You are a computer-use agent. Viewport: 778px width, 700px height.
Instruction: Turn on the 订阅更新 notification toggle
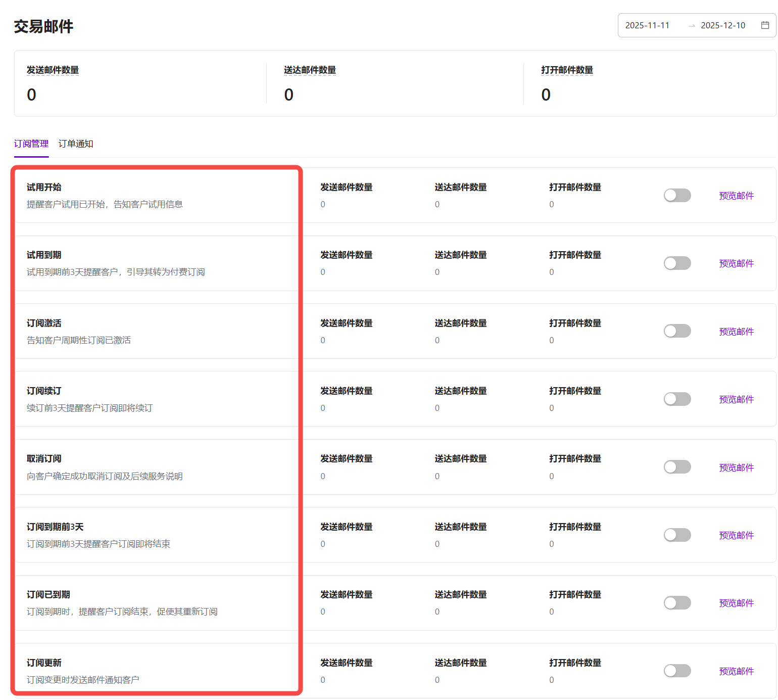[677, 671]
